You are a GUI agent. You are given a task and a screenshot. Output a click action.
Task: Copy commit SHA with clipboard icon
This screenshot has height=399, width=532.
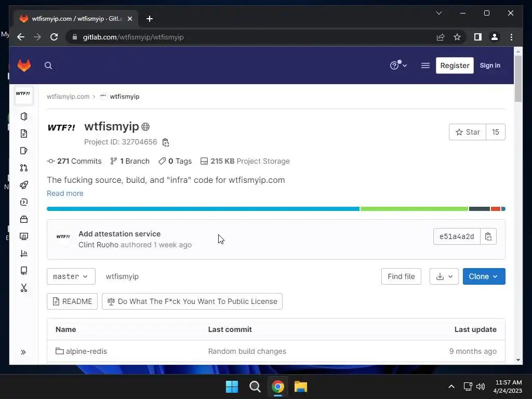[x=488, y=236]
